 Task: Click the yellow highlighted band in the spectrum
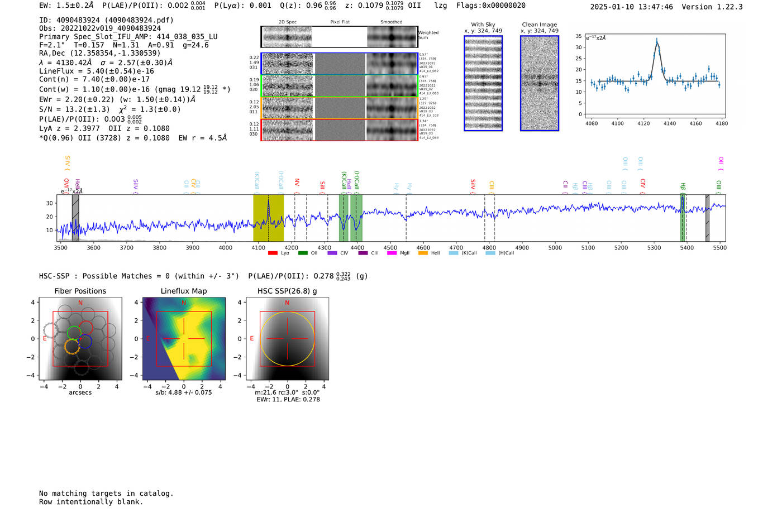[268, 218]
